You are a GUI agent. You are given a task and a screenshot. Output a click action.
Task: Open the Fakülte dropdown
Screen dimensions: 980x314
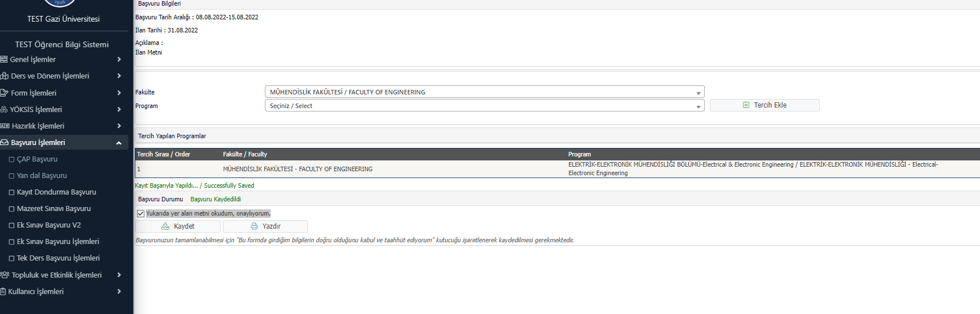(x=484, y=92)
